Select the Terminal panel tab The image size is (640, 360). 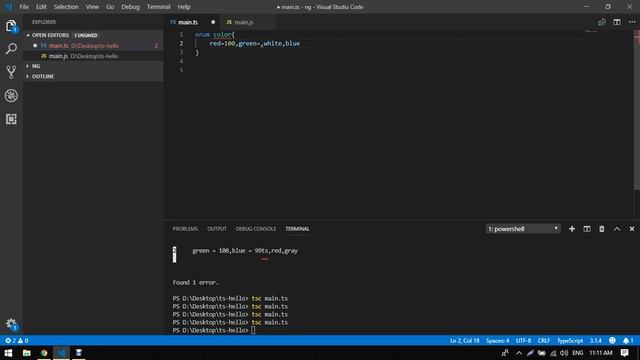pyautogui.click(x=297, y=229)
